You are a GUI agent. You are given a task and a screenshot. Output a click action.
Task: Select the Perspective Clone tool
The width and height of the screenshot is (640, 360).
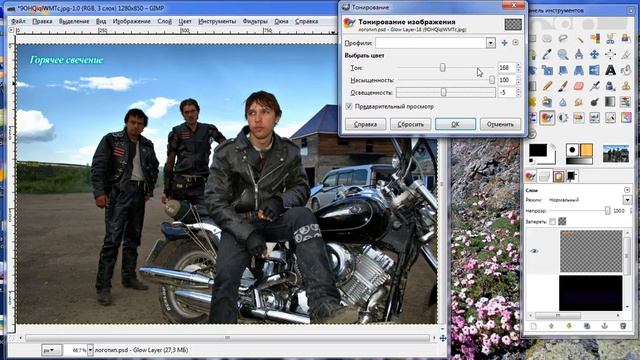pos(547,102)
